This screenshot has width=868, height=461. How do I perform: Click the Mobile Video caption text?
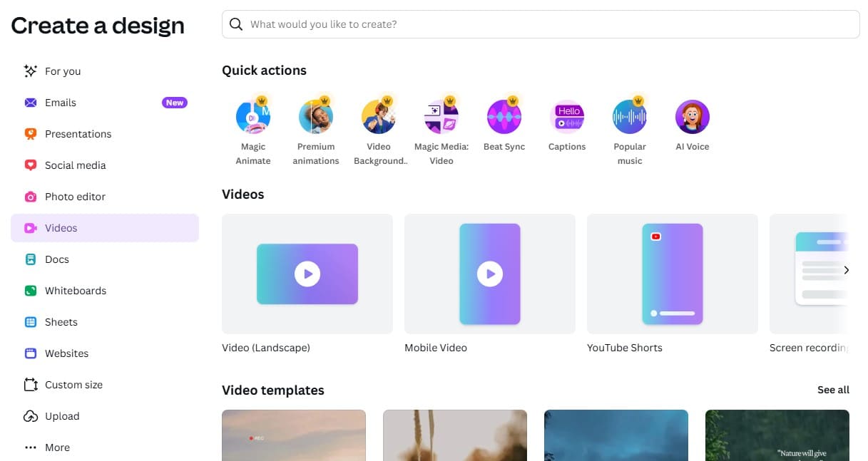436,348
